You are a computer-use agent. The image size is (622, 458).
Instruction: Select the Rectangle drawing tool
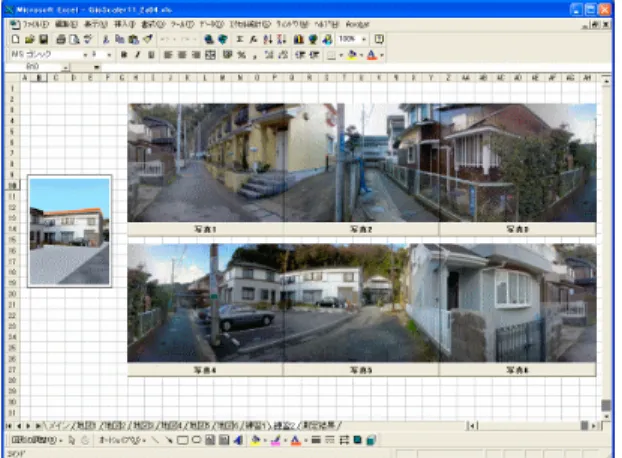point(182,440)
